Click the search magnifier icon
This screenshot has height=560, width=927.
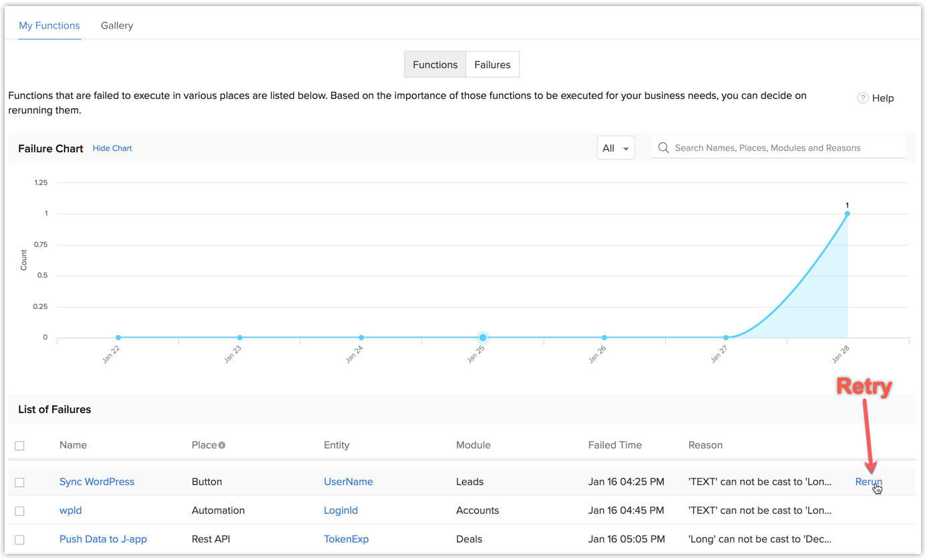click(663, 148)
